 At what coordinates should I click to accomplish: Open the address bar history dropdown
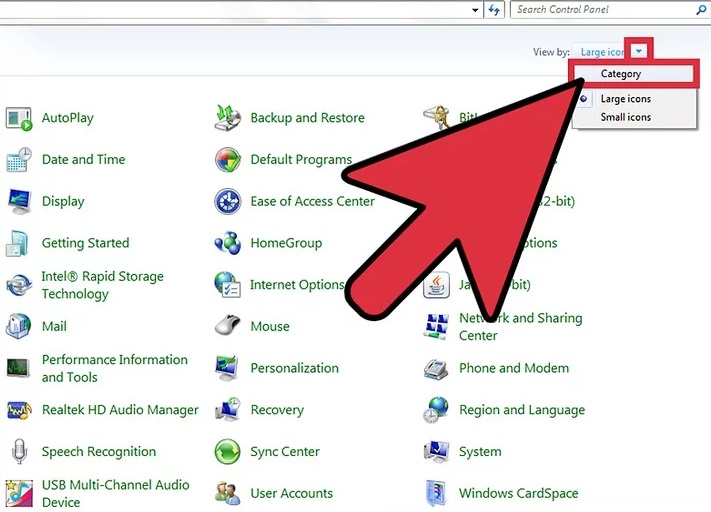pyautogui.click(x=475, y=9)
